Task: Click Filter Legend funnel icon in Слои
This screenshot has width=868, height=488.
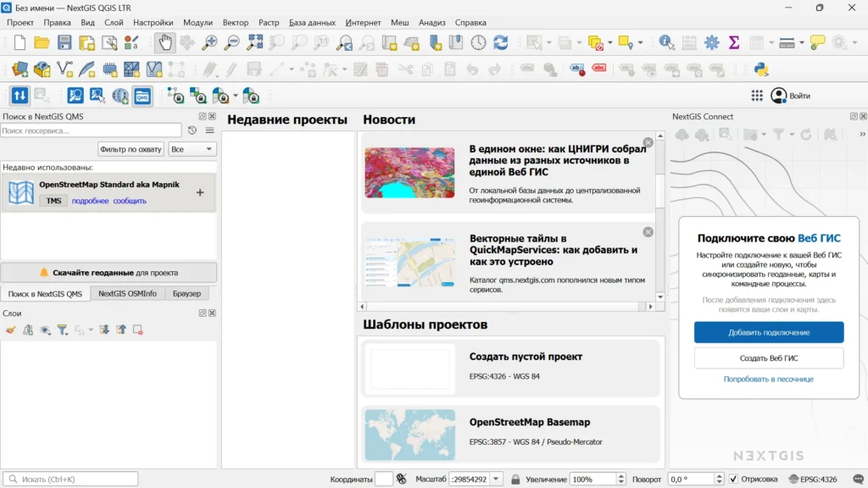Action: (63, 330)
